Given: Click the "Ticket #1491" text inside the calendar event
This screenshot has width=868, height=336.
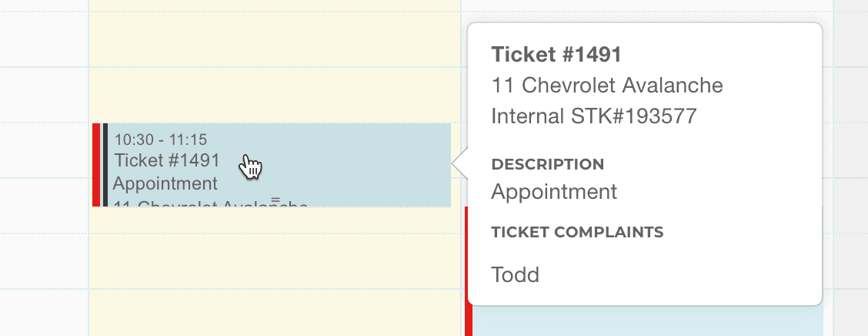Looking at the screenshot, I should coord(167,161).
